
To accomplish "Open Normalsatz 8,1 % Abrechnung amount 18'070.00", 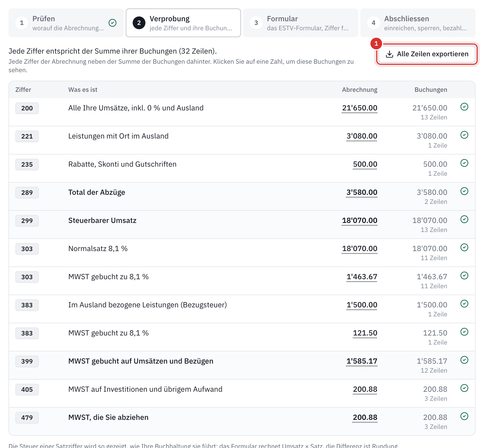I will coord(360,249).
